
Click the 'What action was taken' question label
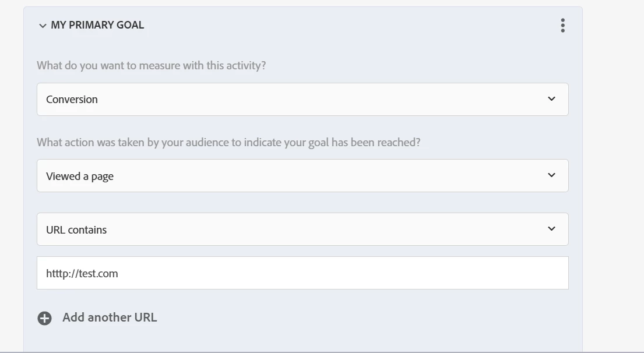coord(228,142)
